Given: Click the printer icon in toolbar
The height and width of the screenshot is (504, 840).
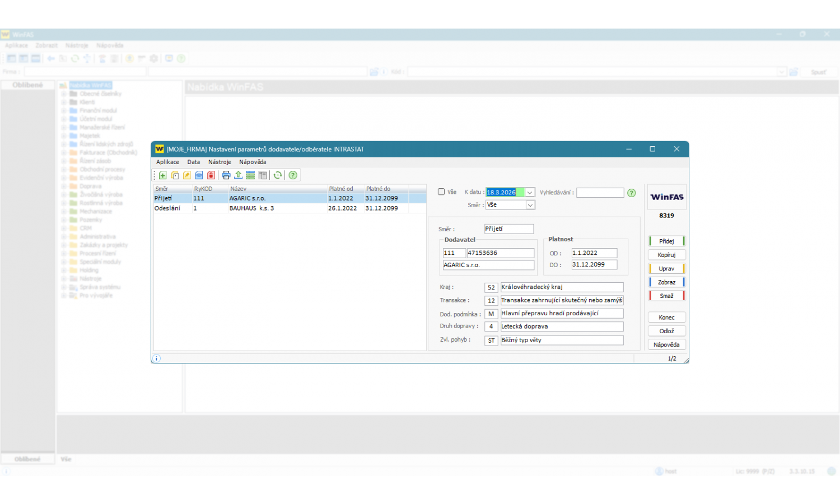Looking at the screenshot, I should [226, 175].
